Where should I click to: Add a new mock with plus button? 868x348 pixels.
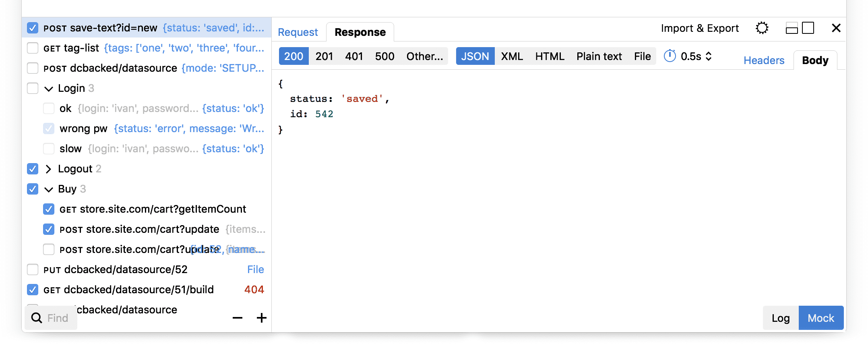[x=262, y=318]
